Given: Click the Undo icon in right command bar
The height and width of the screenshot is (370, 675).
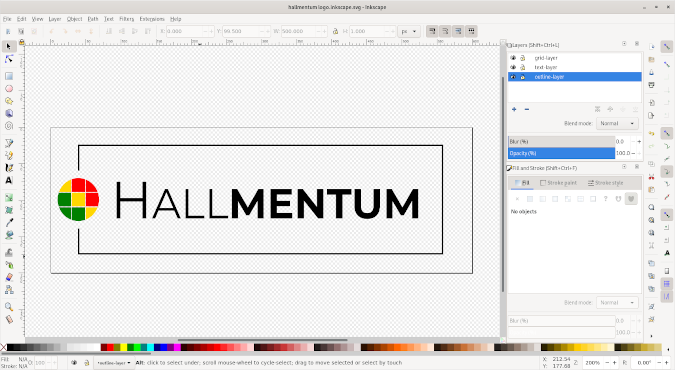Looking at the screenshot, I should [x=651, y=134].
